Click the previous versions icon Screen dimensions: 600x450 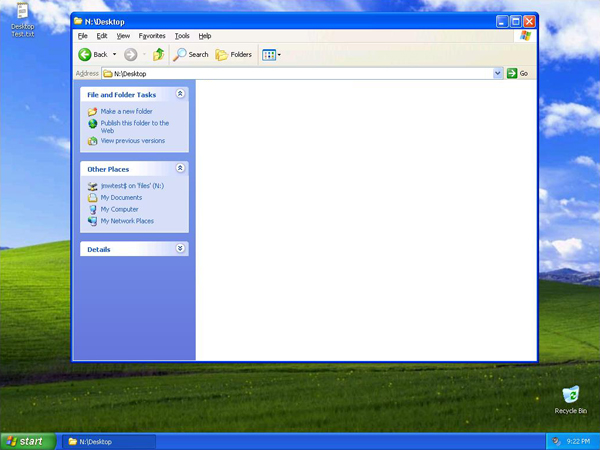point(92,141)
